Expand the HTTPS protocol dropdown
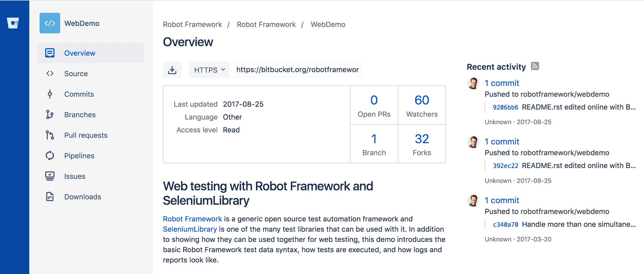This screenshot has height=274, width=644. tap(209, 70)
